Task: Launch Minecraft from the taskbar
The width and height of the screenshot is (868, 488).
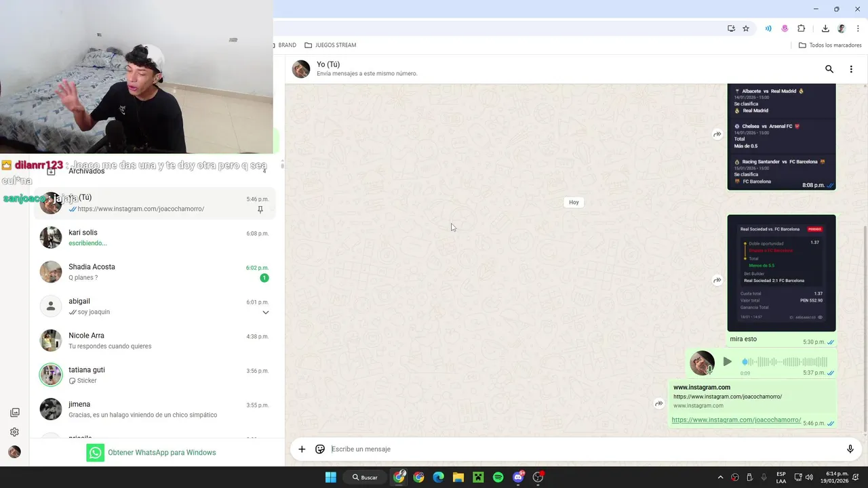Action: [478, 477]
